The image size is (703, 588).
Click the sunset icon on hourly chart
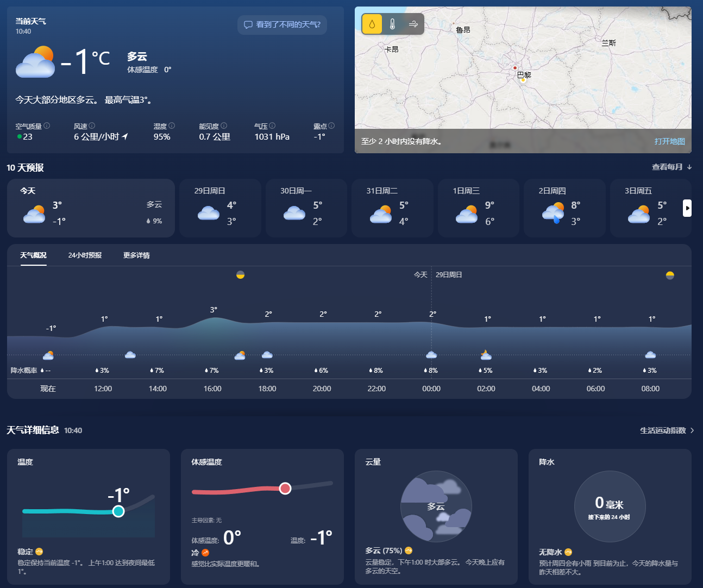click(240, 275)
